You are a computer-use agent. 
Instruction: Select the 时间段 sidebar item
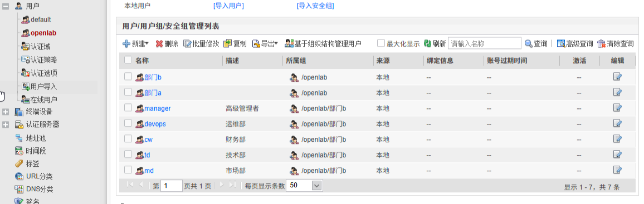pos(30,151)
